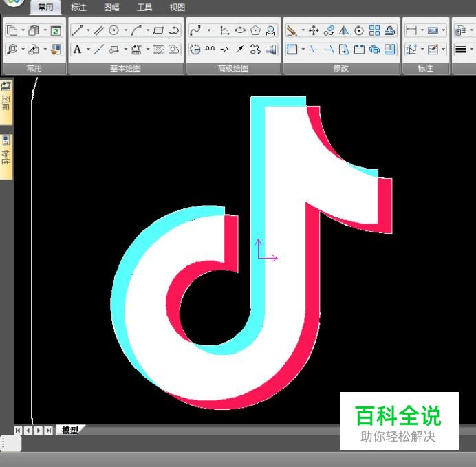Open the Dimension tool dropdown arrow
Image resolution: width=476 pixels, height=467 pixels.
pos(422,30)
